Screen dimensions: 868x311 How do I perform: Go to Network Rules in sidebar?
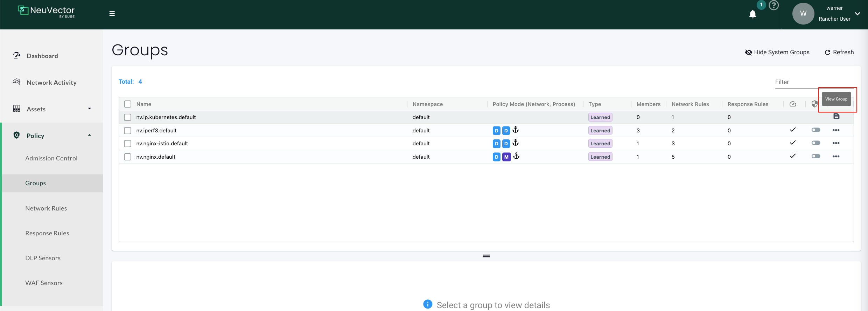click(x=46, y=208)
